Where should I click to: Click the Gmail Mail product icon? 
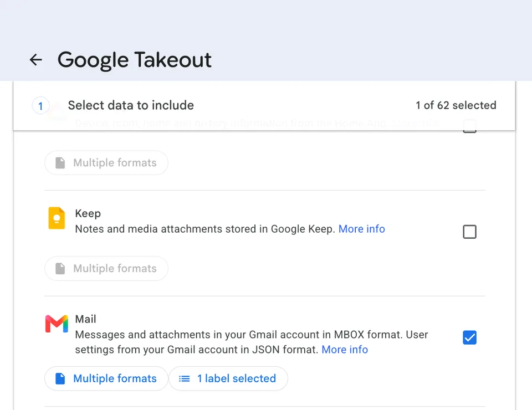[x=57, y=324]
